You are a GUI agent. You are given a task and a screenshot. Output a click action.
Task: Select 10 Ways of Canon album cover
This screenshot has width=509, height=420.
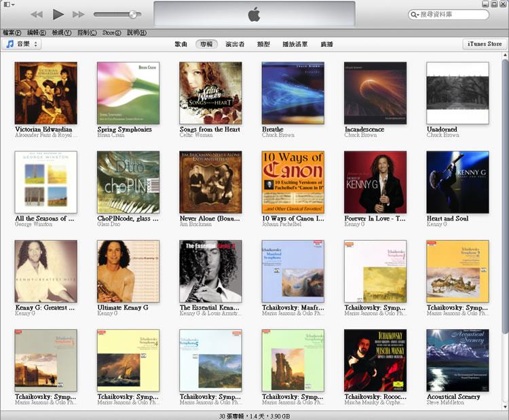pos(293,182)
